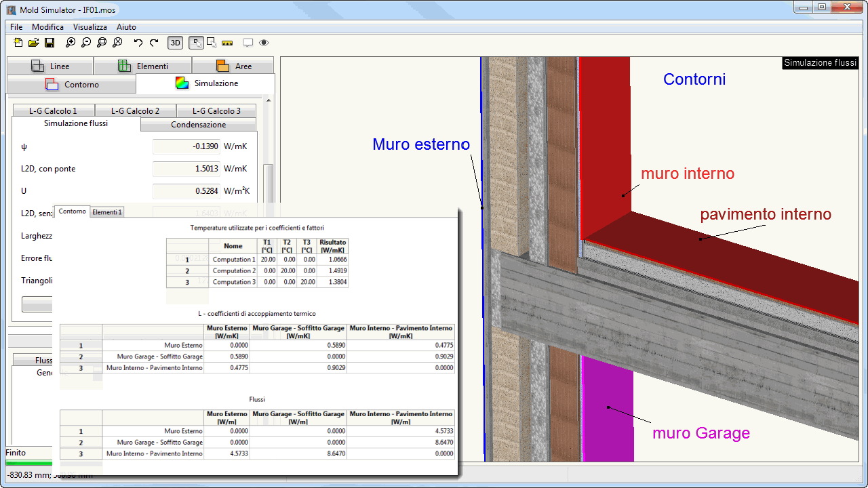This screenshot has width=868, height=488.
Task: Toggle the eye visibility icon
Action: coord(264,43)
